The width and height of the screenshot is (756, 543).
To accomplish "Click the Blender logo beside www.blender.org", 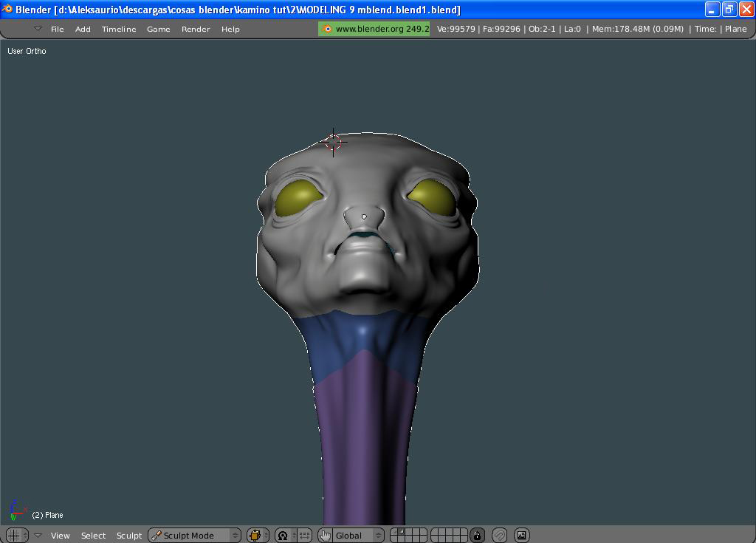I will click(x=327, y=29).
